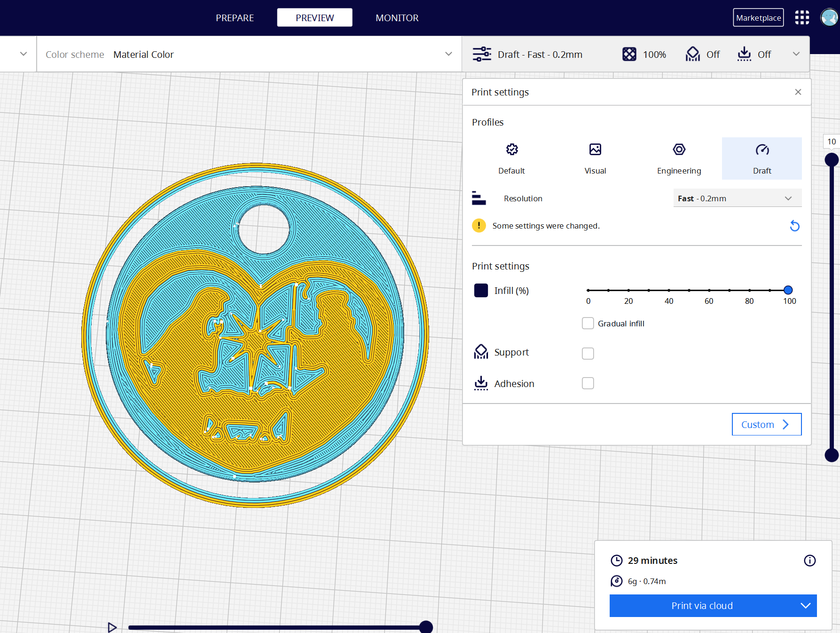Screen dimensions: 840x633
Task: Expand the view type dropdown chevron
Action: (24, 54)
